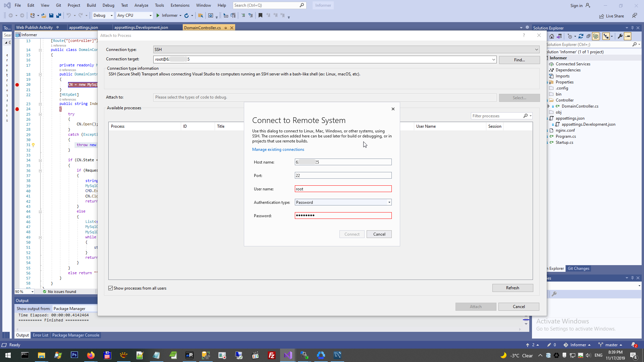Toggle the breakpoint on line 20
This screenshot has height=362, width=644.
17,85
